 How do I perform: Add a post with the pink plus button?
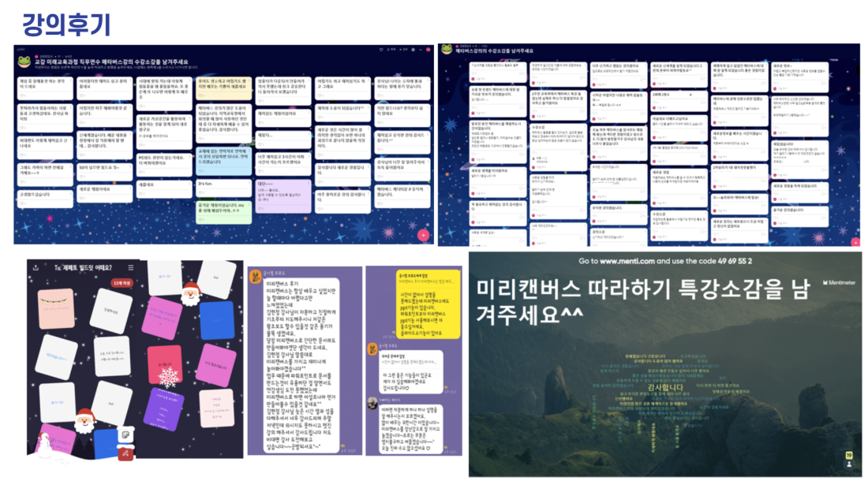click(424, 235)
